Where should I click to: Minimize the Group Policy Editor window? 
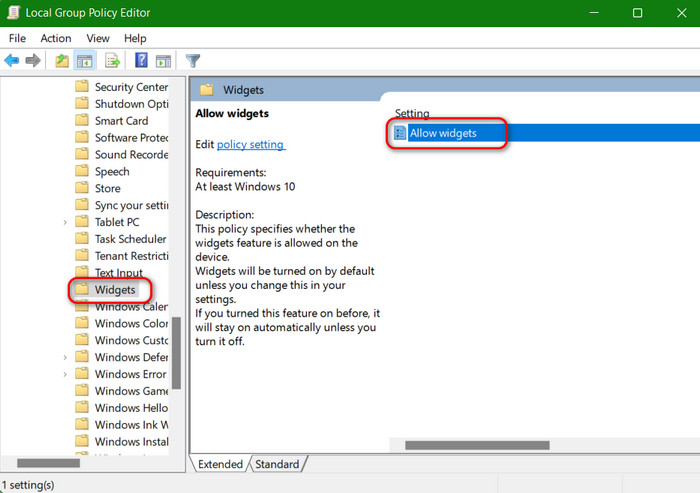[x=594, y=13]
